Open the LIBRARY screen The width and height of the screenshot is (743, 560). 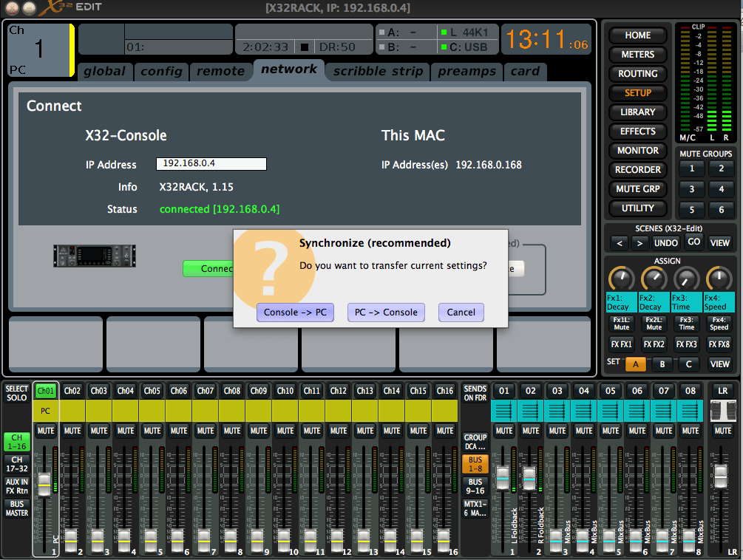[x=638, y=112]
